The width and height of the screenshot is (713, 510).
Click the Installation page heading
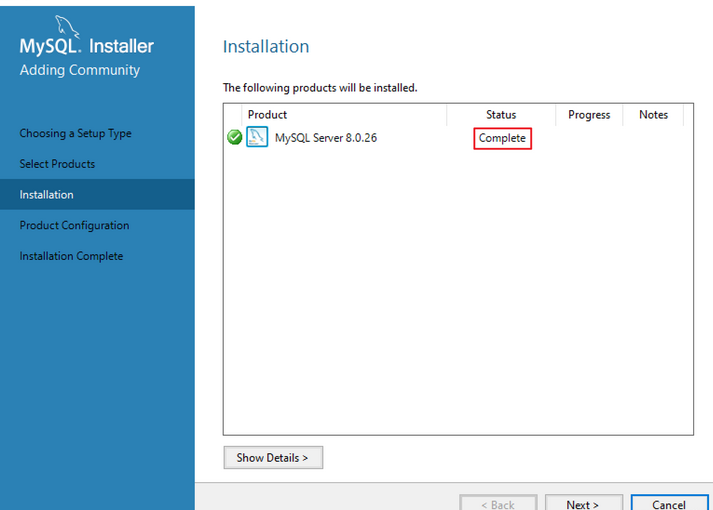pos(266,46)
